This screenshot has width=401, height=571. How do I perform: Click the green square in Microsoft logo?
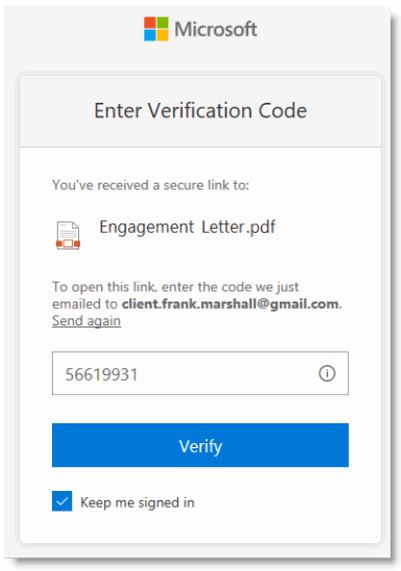[x=162, y=23]
